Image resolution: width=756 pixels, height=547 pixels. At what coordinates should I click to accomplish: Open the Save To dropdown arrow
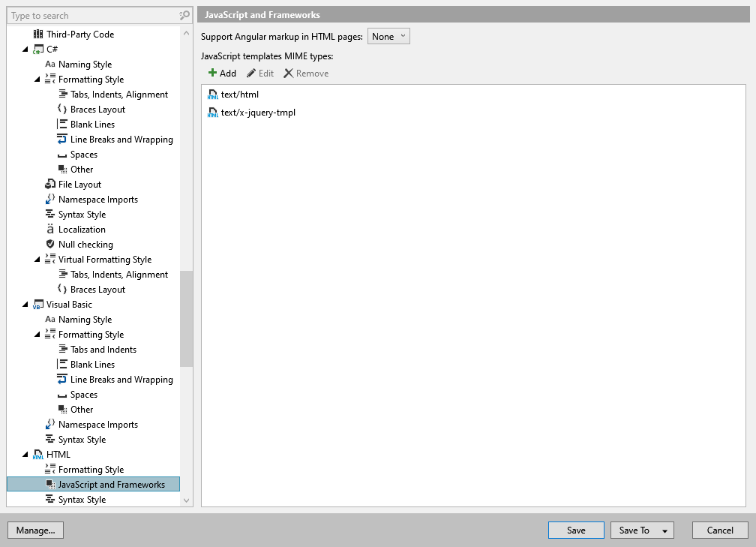click(664, 530)
